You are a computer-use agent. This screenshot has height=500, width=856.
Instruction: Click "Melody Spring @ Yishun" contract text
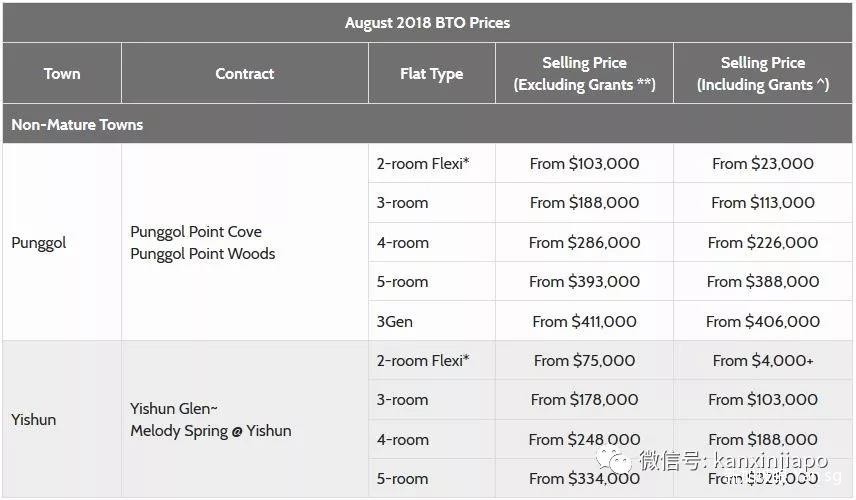coord(211,430)
